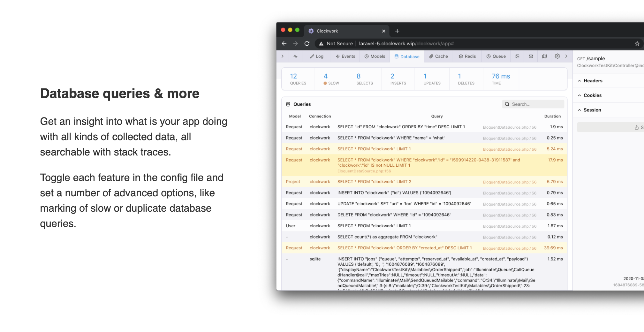Click the sqlite connection cell
This screenshot has width=644, height=332.
click(315, 259)
